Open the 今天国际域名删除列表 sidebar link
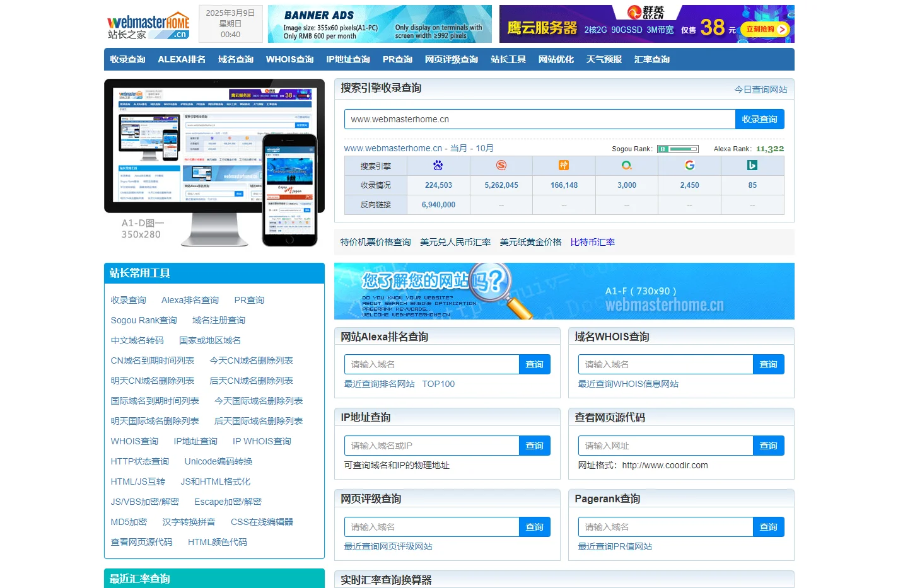 (x=259, y=401)
